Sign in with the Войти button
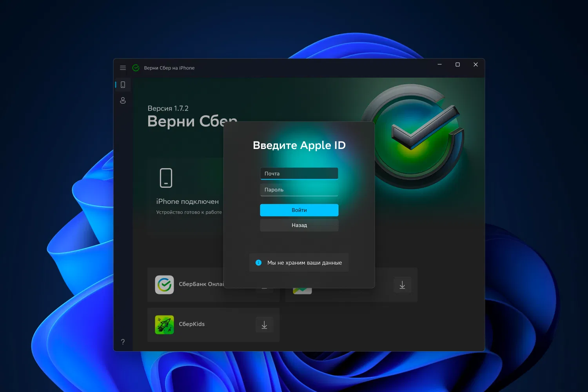 299,210
